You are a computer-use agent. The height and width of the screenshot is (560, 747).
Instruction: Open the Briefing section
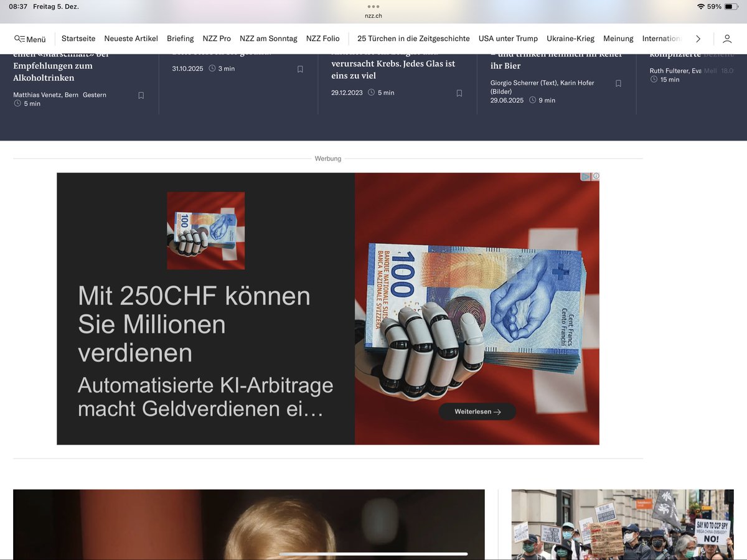[181, 39]
